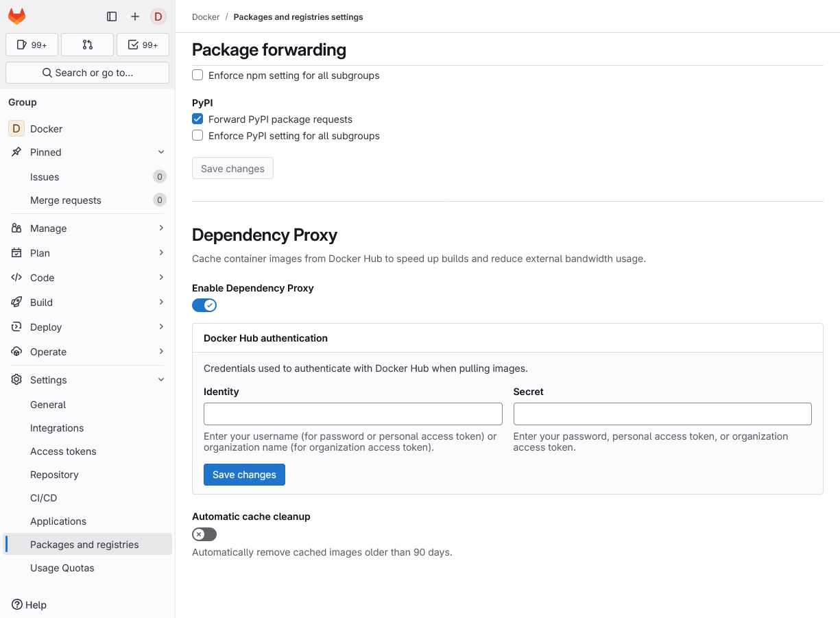Open the user avatar menu
The image size is (840, 618).
[x=158, y=16]
